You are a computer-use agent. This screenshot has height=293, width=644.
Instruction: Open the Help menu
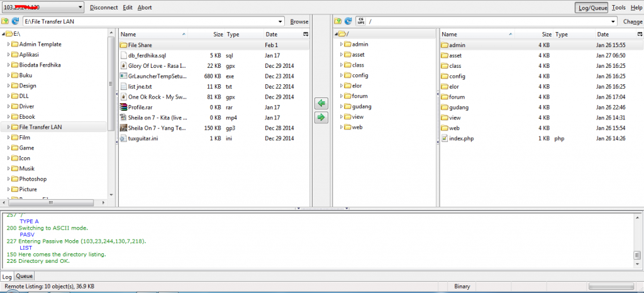tap(636, 8)
